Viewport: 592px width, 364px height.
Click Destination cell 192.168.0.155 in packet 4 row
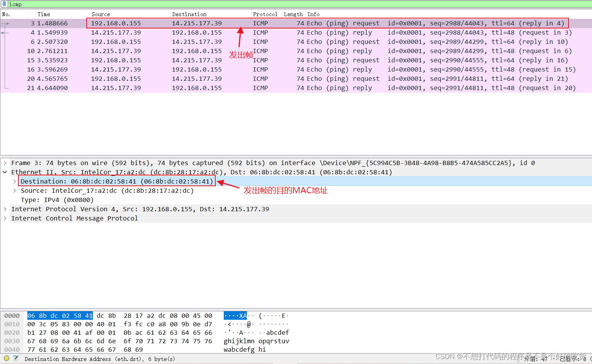pyautogui.click(x=197, y=33)
